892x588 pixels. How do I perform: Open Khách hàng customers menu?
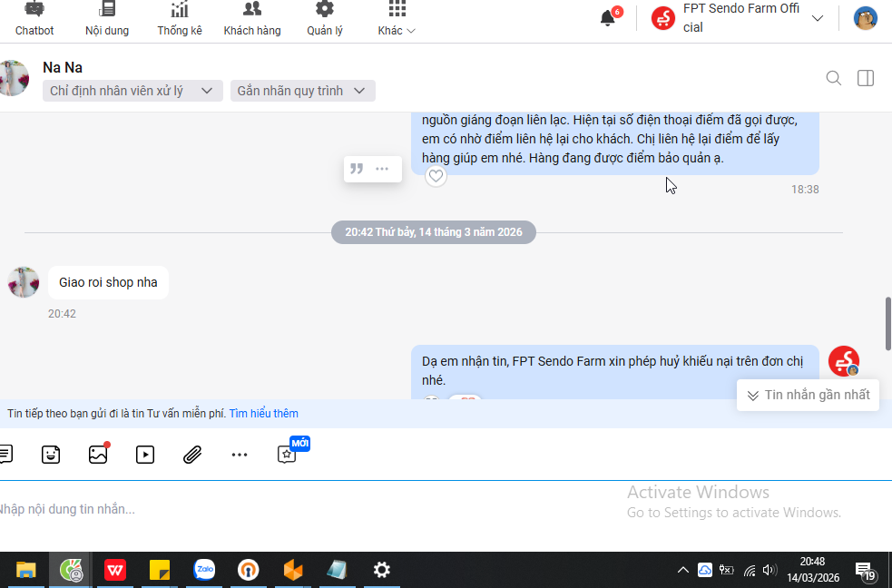[252, 19]
